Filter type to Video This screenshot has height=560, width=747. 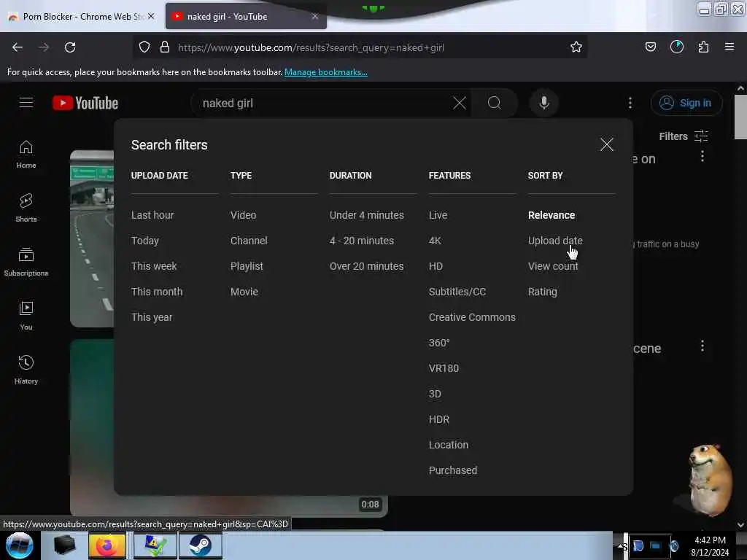coord(243,215)
